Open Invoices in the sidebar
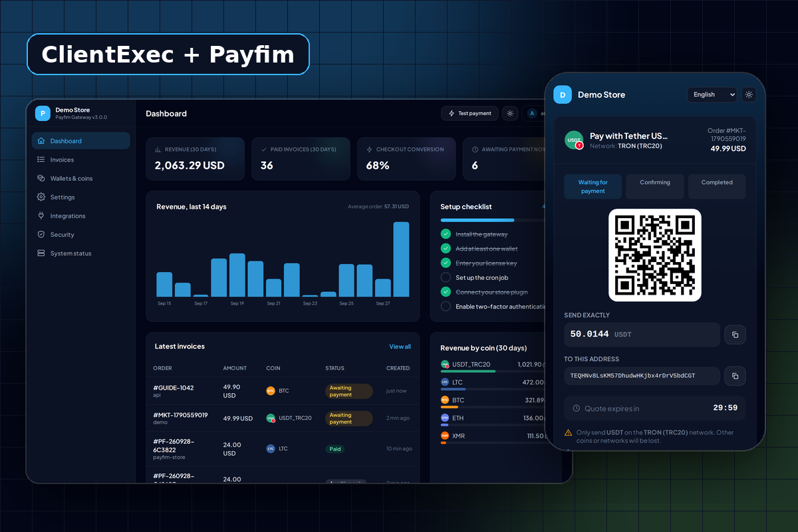 tap(80, 160)
